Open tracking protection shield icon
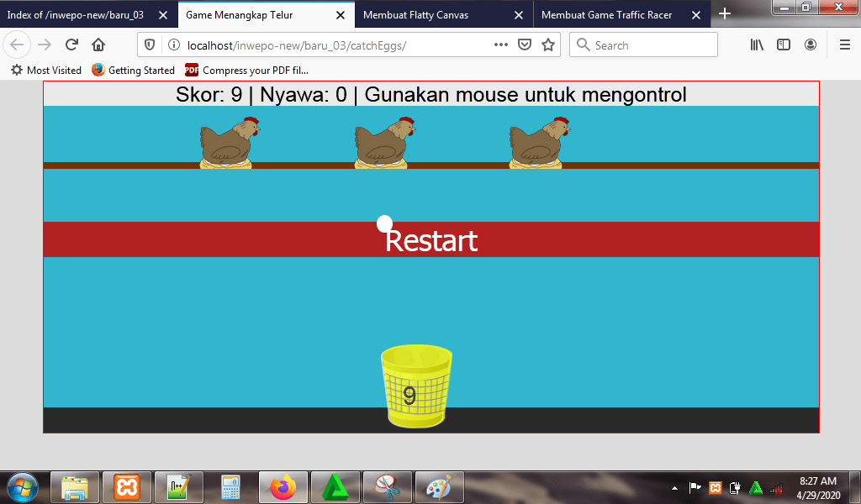The height and width of the screenshot is (504, 861). click(x=150, y=45)
